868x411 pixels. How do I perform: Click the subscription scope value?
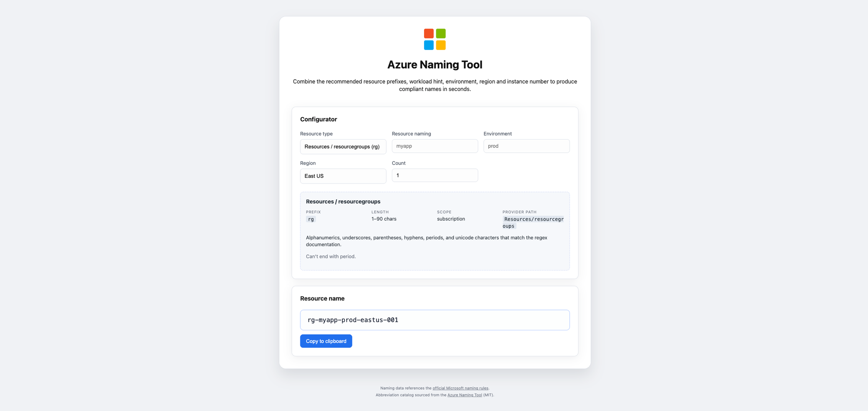(x=450, y=219)
